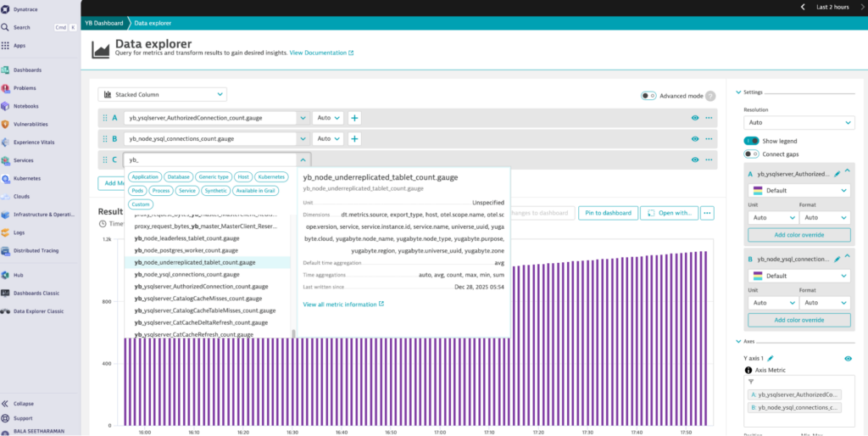Go to YB Dashboard breadcrumb
The height and width of the screenshot is (436, 868).
click(x=104, y=23)
